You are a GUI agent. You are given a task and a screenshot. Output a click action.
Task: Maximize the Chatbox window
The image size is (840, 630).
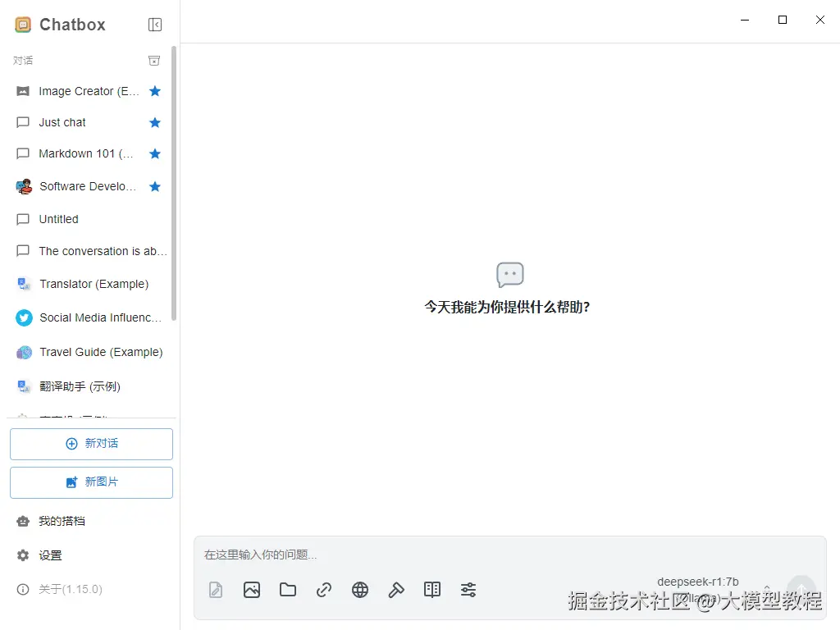[x=782, y=20]
